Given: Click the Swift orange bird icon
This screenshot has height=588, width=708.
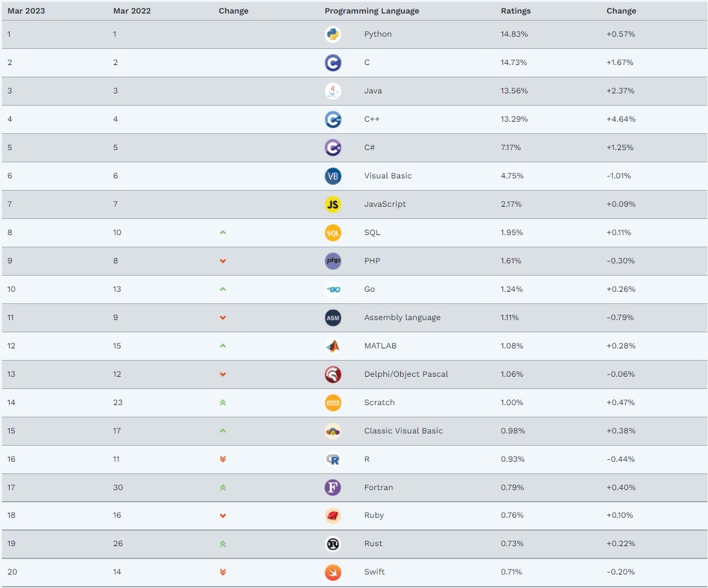Looking at the screenshot, I should coord(332,572).
